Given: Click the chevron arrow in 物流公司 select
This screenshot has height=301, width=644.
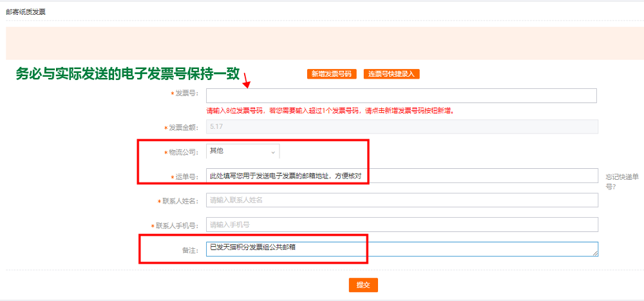Looking at the screenshot, I should (273, 152).
